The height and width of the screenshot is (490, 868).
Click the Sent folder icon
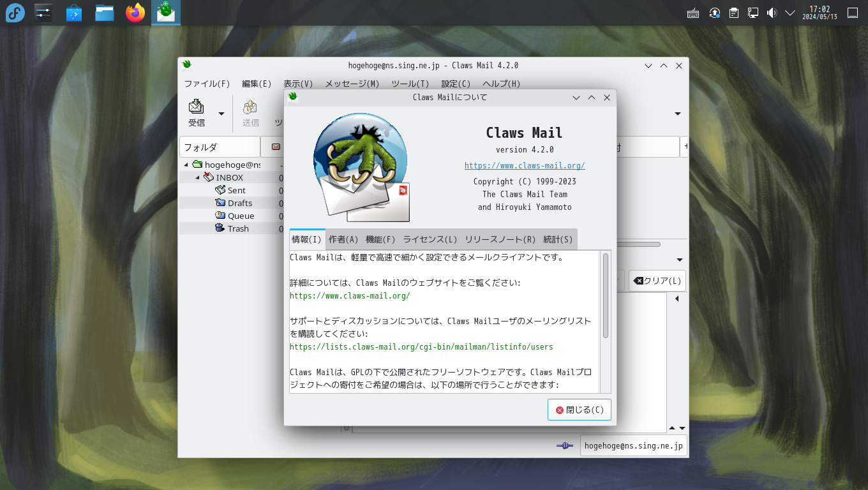click(220, 190)
